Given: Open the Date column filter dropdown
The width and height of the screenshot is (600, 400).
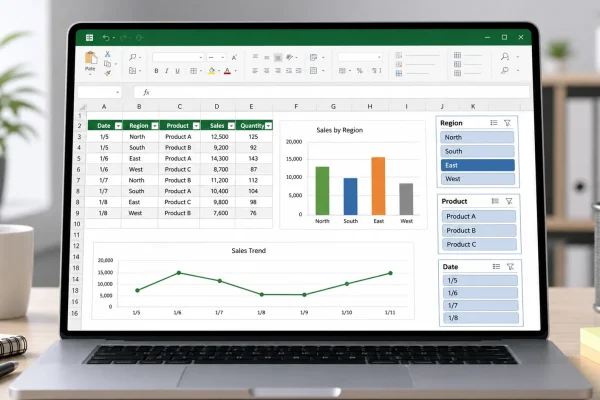Looking at the screenshot, I should click(118, 126).
